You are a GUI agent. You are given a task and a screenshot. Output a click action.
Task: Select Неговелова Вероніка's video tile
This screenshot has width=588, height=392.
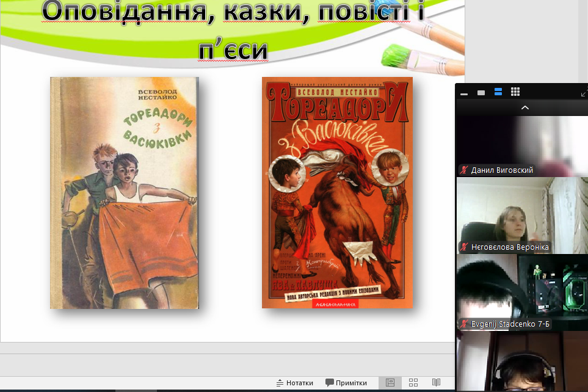pos(522,216)
